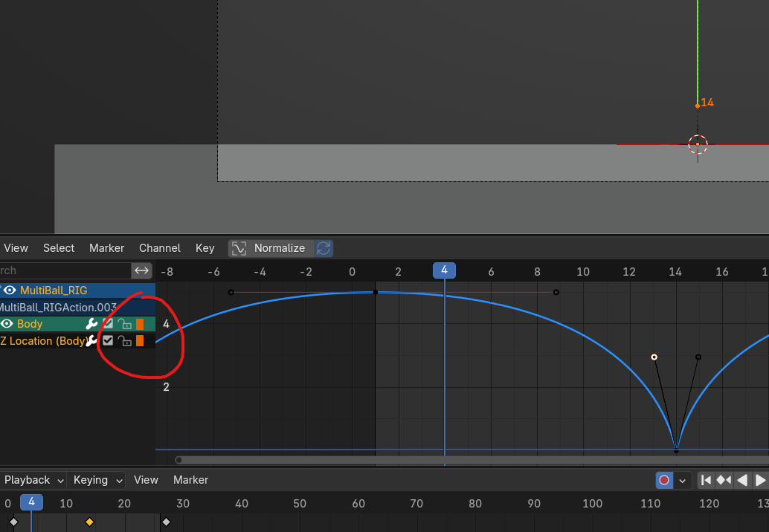Click wrench icon on Z Location row
Viewport: 769px width, 532px height.
coord(91,341)
